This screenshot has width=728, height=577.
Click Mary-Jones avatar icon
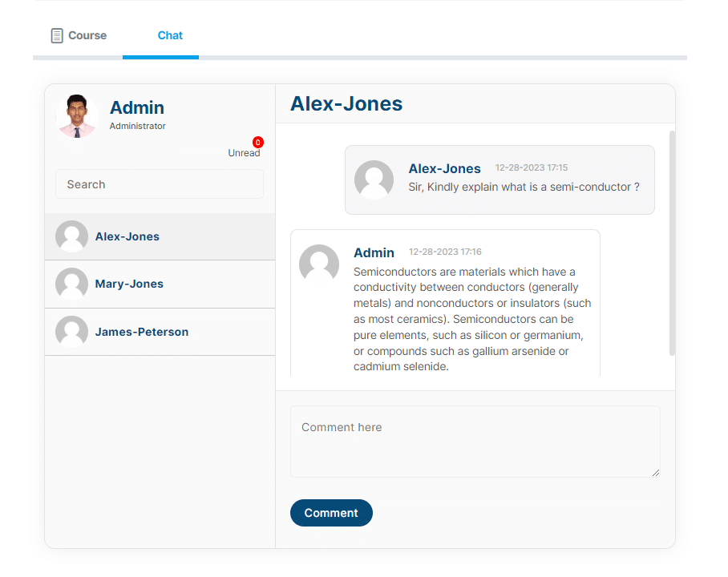pyautogui.click(x=71, y=284)
